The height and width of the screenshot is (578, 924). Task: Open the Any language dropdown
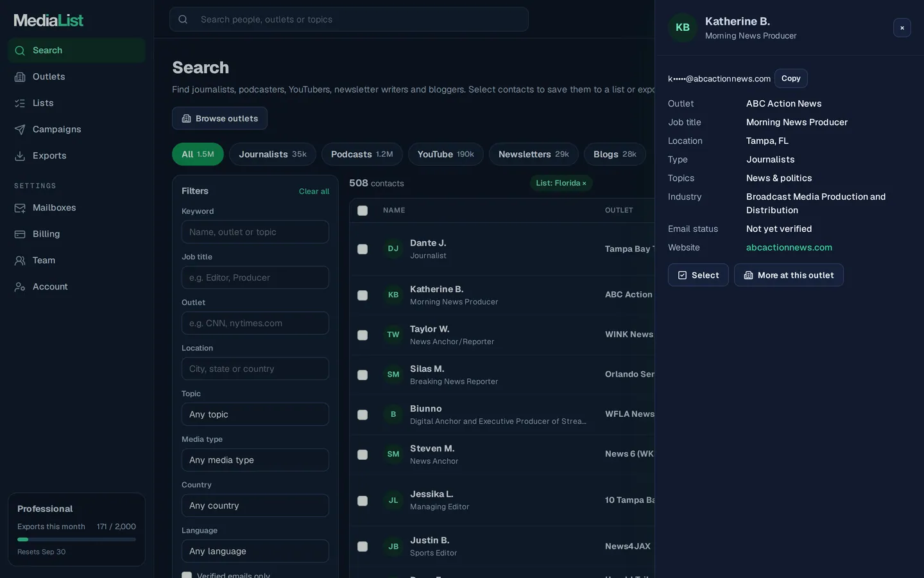(x=255, y=551)
